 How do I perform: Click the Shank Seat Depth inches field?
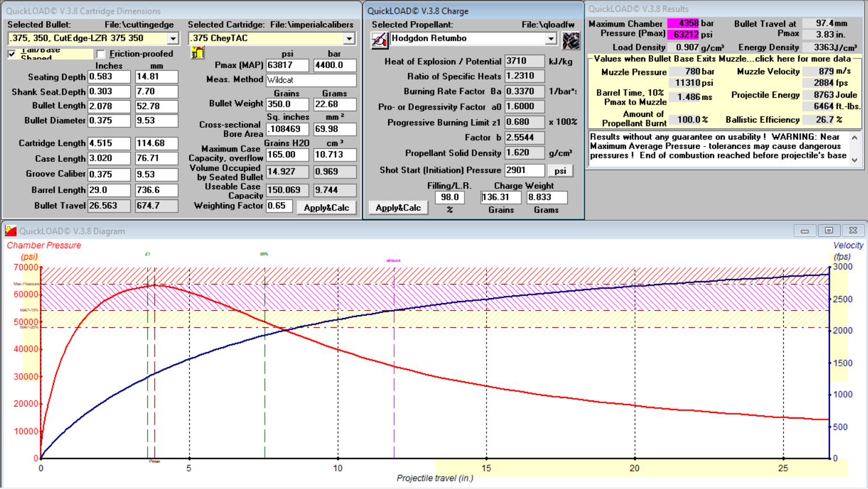click(x=109, y=91)
